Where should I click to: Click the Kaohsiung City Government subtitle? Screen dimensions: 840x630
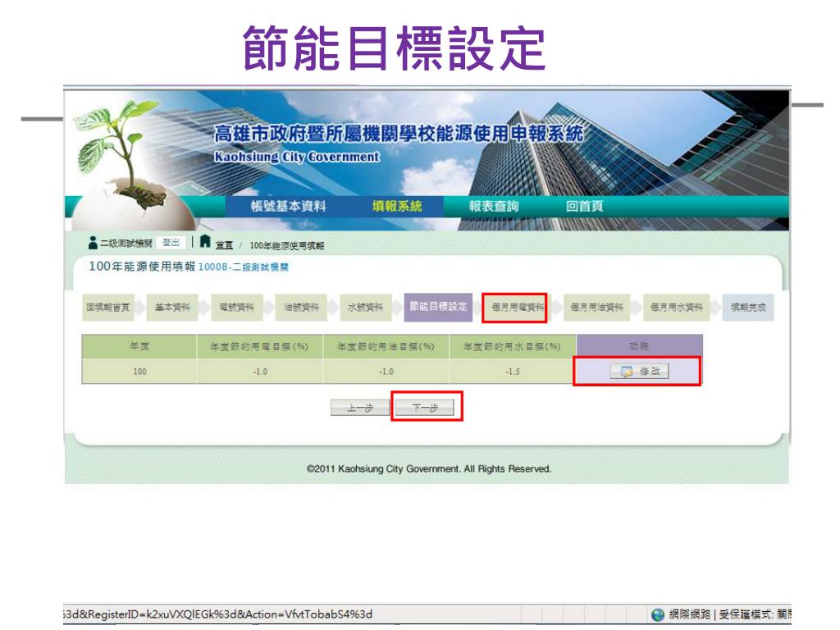[x=297, y=157]
